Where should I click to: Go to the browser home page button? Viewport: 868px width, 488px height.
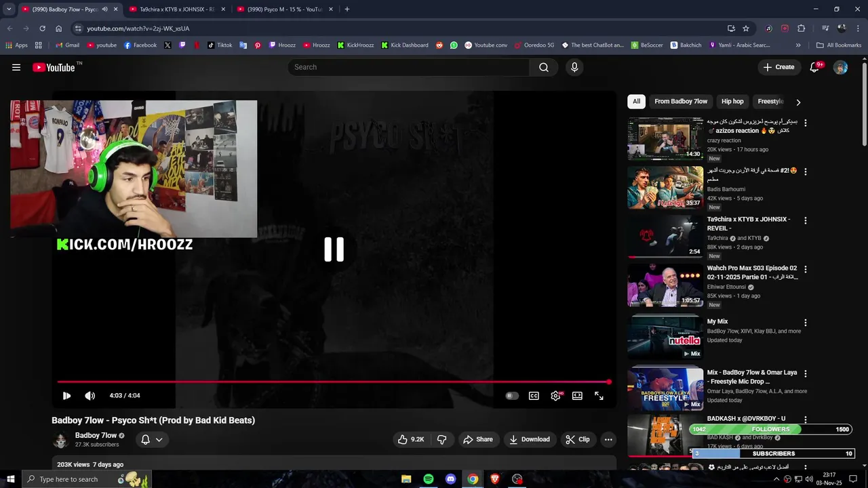[58, 28]
